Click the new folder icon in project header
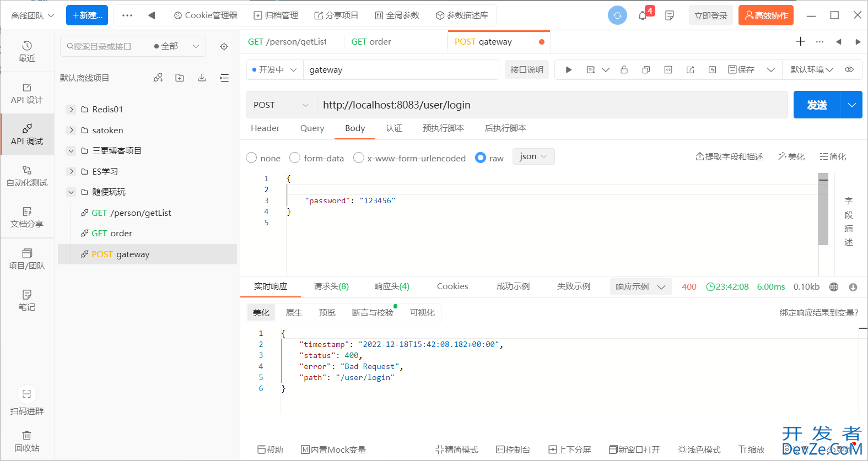The width and height of the screenshot is (868, 461). click(x=180, y=78)
